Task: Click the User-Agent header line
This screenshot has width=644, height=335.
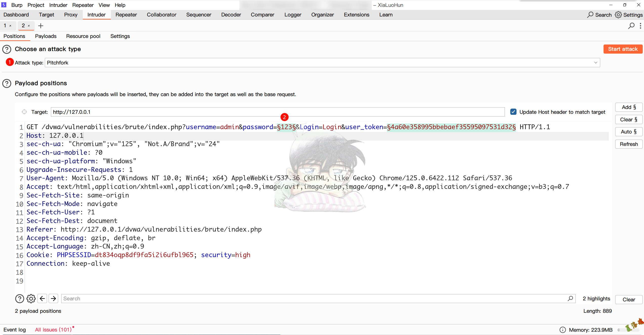Action: pyautogui.click(x=269, y=178)
